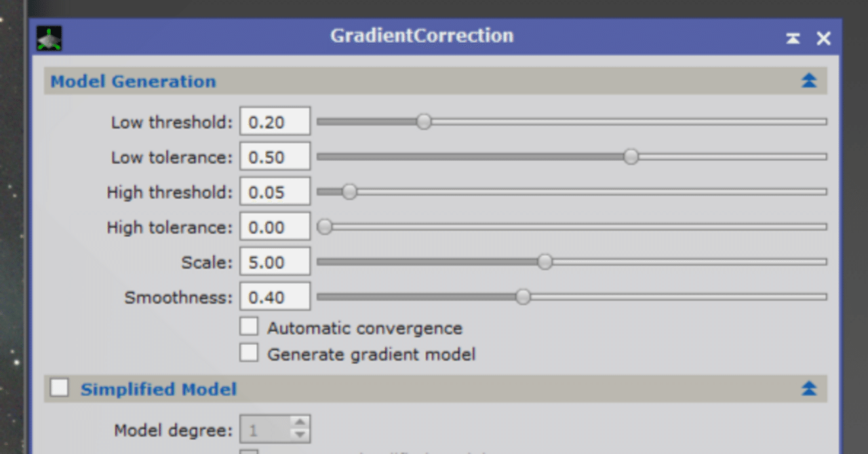The width and height of the screenshot is (868, 454).
Task: Enable Automatic convergence checkbox
Action: pyautogui.click(x=249, y=327)
